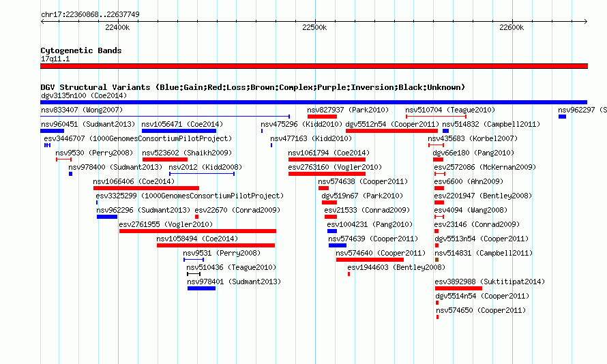Open dgv66e180 (Pang2010) variant label

pos(473,153)
